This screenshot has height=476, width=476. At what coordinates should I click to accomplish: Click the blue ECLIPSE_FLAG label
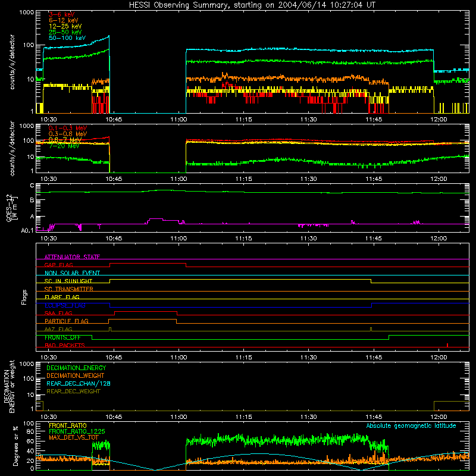65,305
